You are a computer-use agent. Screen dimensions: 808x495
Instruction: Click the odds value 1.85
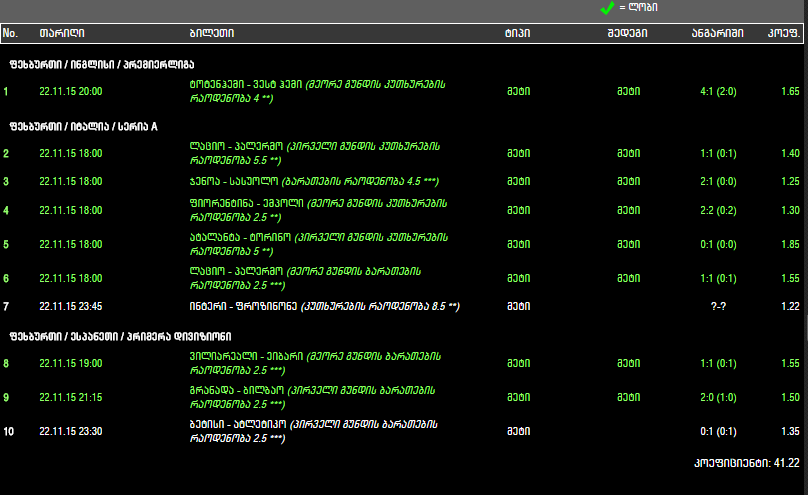(x=790, y=245)
